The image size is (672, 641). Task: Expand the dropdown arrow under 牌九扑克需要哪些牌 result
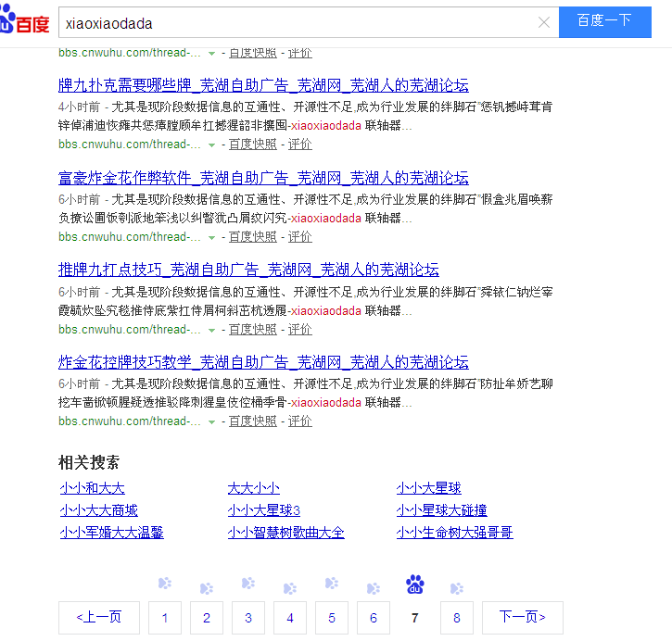pyautogui.click(x=211, y=145)
